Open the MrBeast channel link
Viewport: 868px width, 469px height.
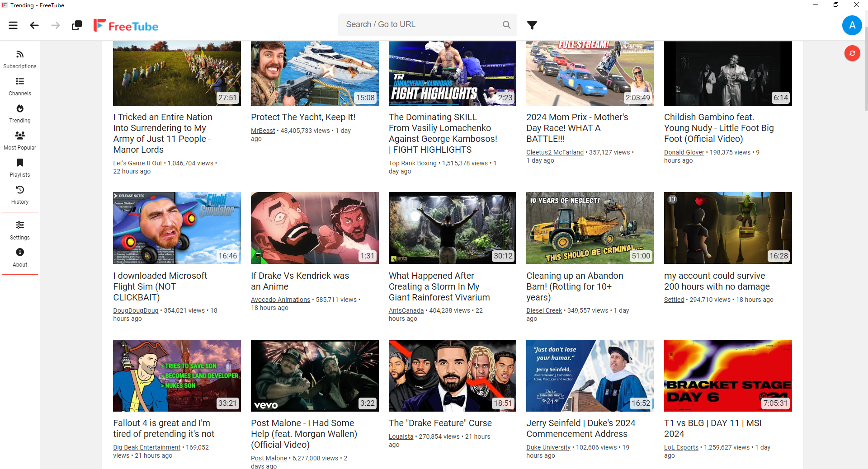pyautogui.click(x=263, y=131)
